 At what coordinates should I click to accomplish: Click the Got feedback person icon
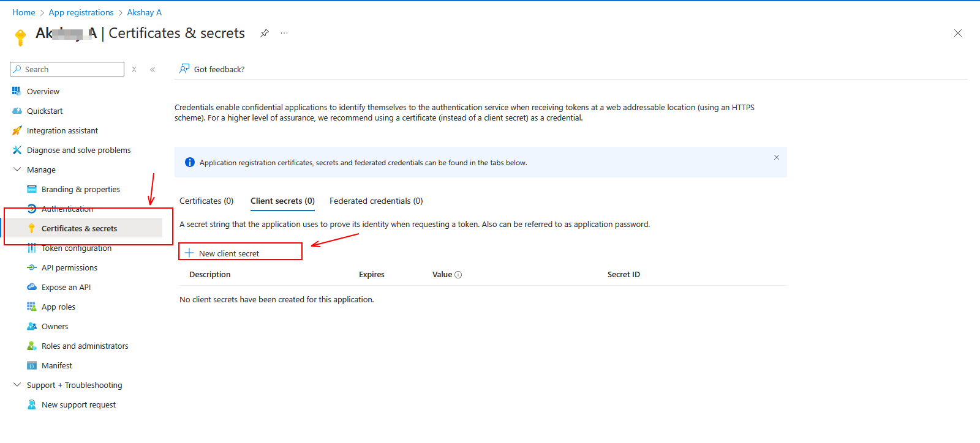(x=184, y=69)
